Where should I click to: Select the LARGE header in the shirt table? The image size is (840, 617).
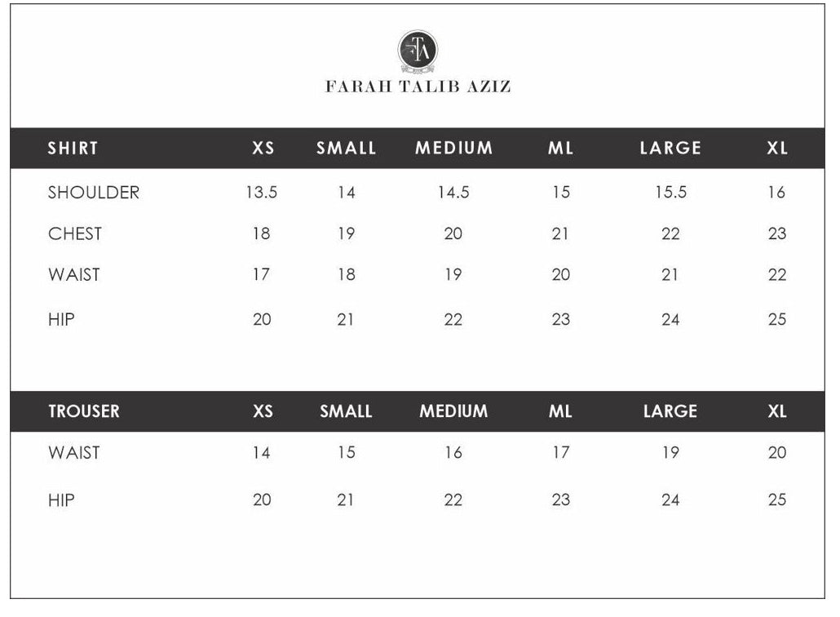(x=670, y=149)
